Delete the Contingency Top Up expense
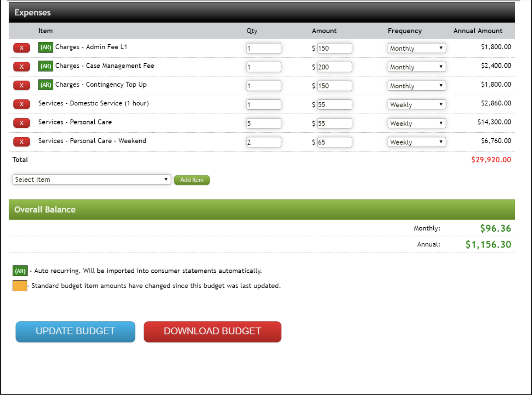 [21, 85]
